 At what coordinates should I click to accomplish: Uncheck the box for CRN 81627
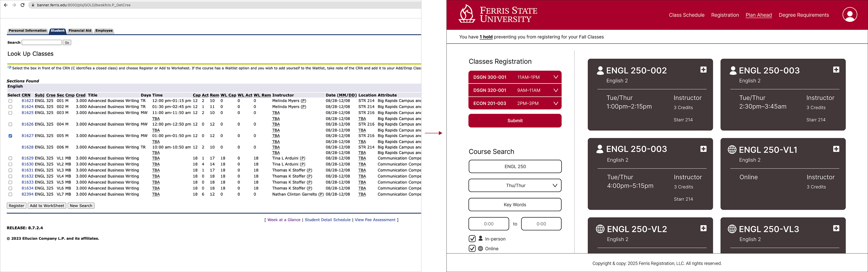coord(10,136)
